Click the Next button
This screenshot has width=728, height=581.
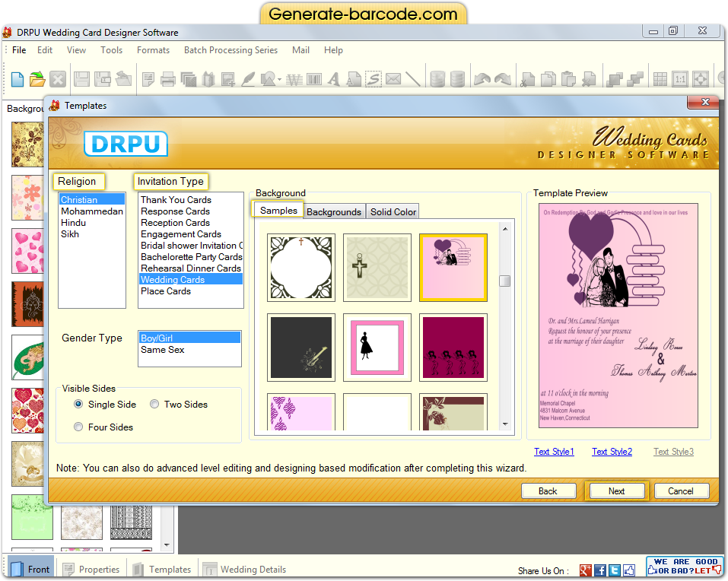pyautogui.click(x=617, y=491)
